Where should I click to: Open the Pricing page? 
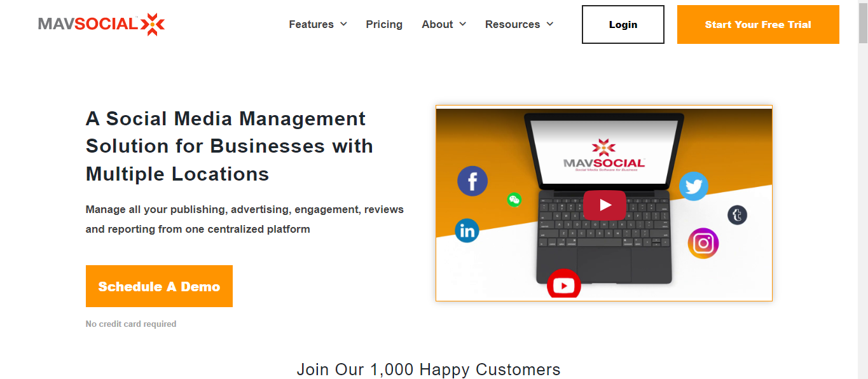pos(384,24)
